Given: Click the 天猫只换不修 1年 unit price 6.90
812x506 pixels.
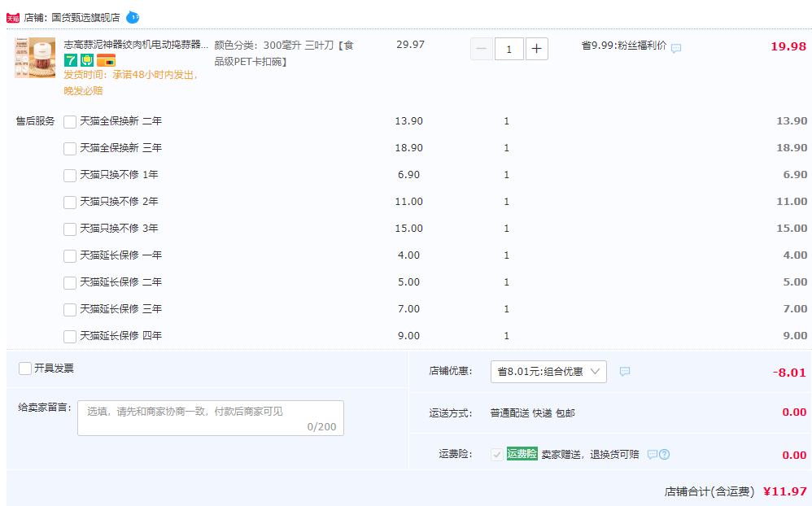Looking at the screenshot, I should point(408,175).
